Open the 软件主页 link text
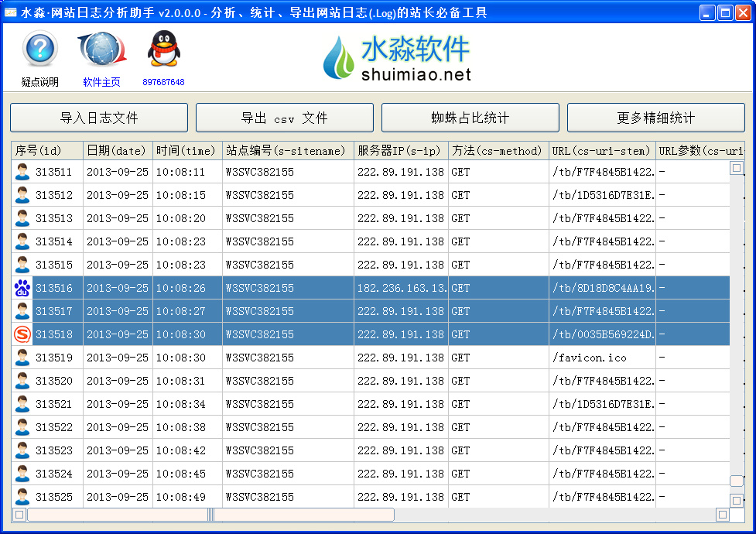 point(101,82)
